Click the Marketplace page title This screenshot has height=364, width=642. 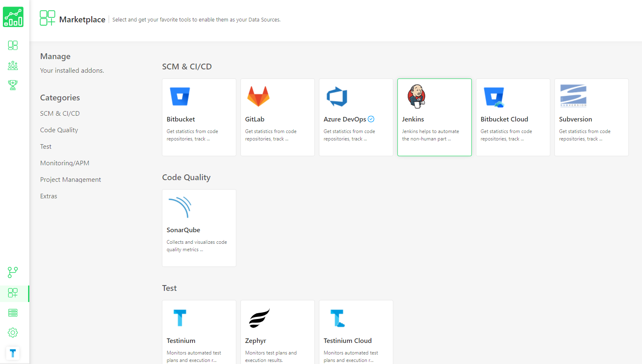[x=82, y=19]
